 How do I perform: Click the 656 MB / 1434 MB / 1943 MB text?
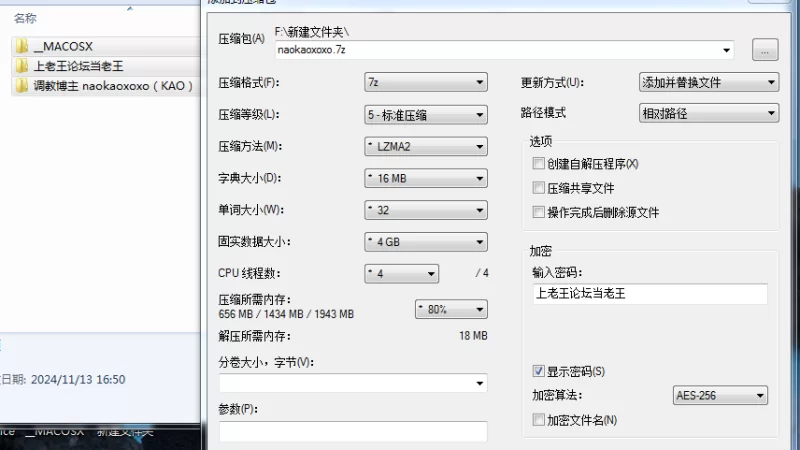286,314
